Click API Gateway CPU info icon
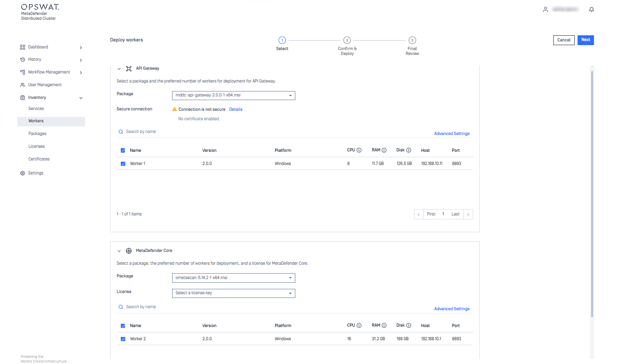The height and width of the screenshot is (364, 633). (359, 150)
